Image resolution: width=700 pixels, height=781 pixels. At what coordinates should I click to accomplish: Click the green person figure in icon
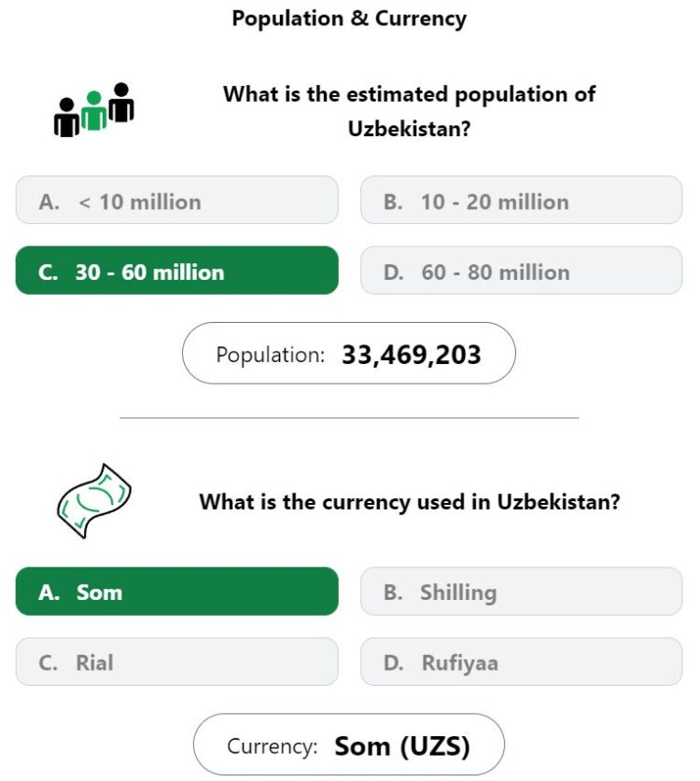(93, 111)
